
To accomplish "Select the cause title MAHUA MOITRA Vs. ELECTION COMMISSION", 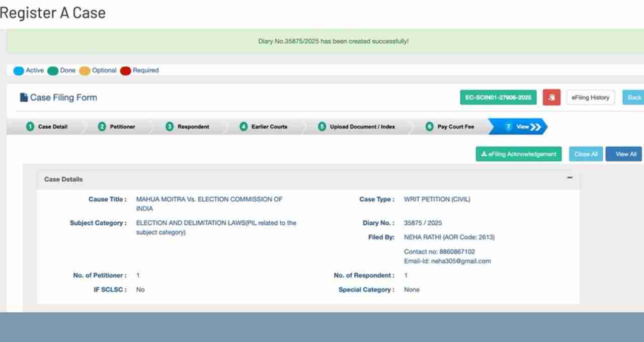I will coord(209,204).
